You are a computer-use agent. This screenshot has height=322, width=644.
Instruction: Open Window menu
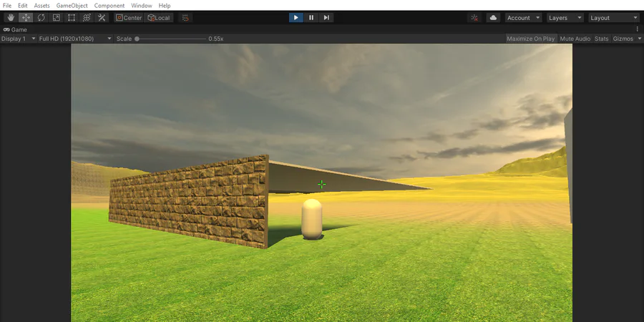click(142, 5)
